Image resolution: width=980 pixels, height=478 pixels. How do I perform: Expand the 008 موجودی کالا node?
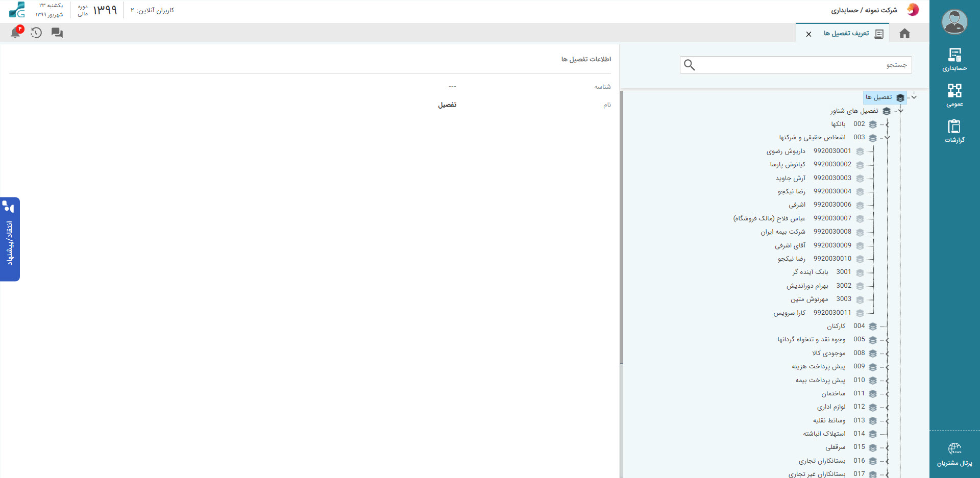coord(887,353)
